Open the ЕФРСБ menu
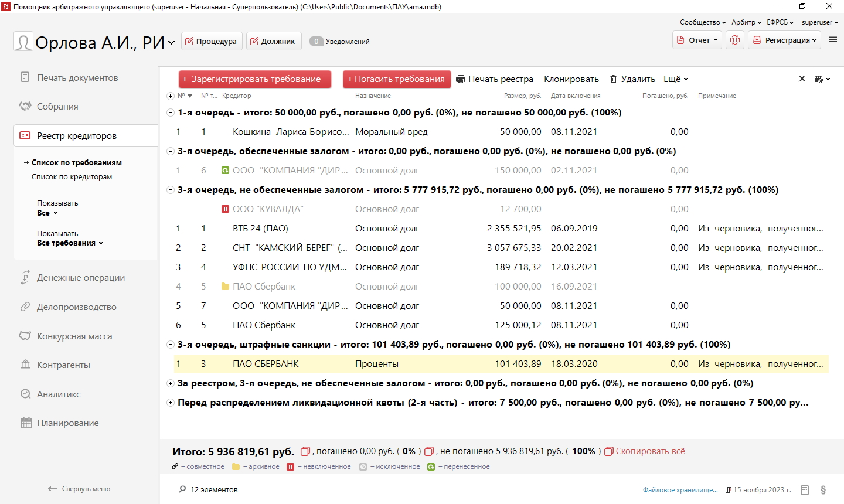Viewport: 844px width, 504px height. 780,22
